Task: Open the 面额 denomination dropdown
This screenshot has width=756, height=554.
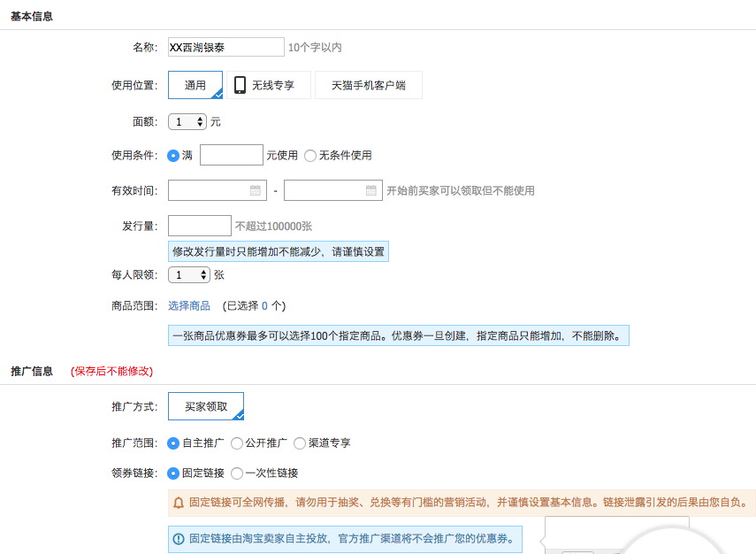Action: click(x=187, y=122)
